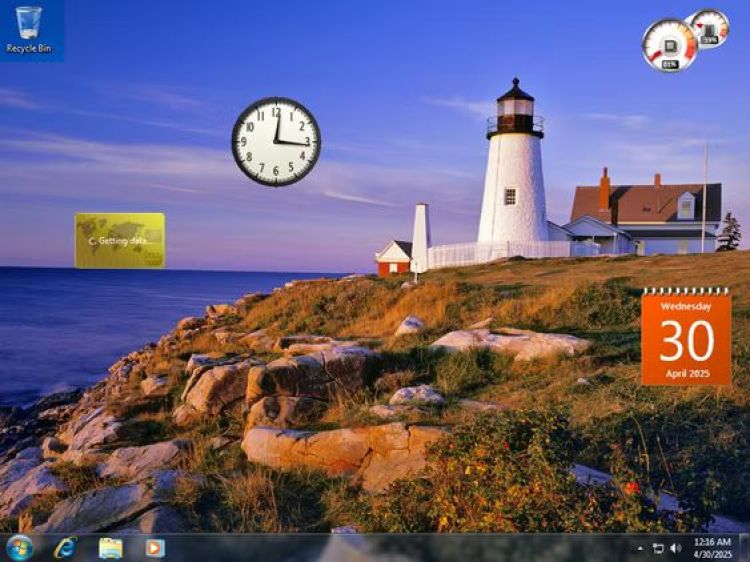Click the analog clock gadget
This screenshot has height=562, width=750.
(x=276, y=141)
